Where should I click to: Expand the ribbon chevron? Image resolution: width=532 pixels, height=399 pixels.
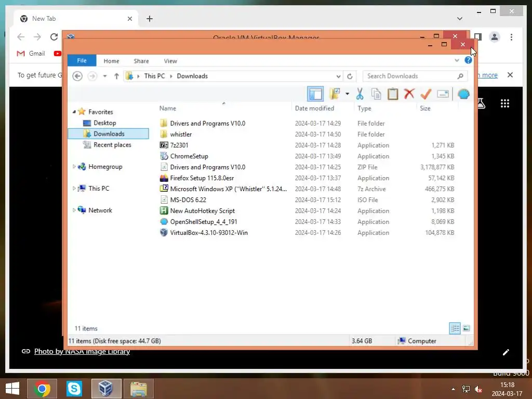(x=457, y=60)
